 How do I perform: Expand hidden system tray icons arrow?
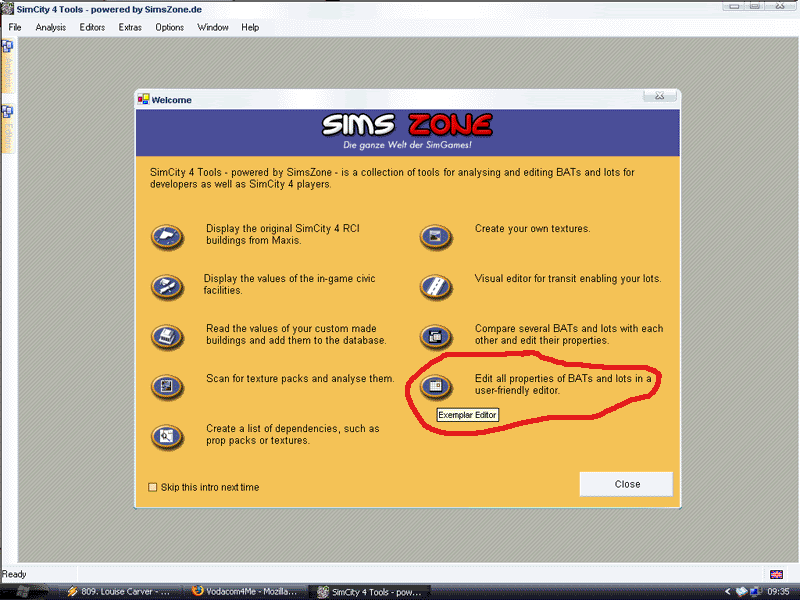[728, 592]
